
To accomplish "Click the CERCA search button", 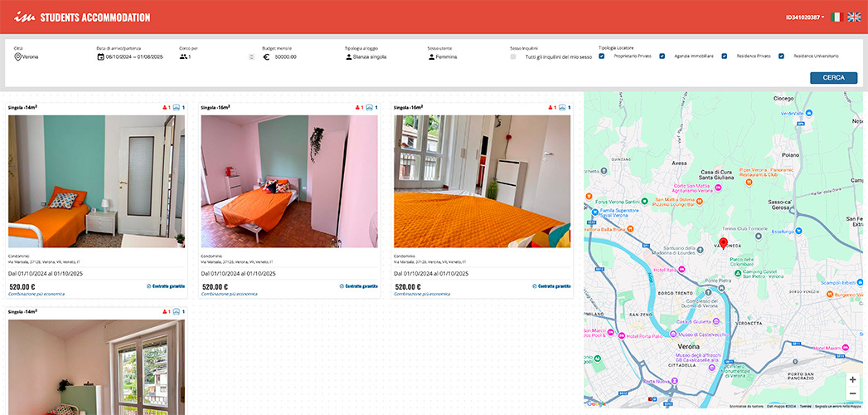I will pyautogui.click(x=833, y=77).
